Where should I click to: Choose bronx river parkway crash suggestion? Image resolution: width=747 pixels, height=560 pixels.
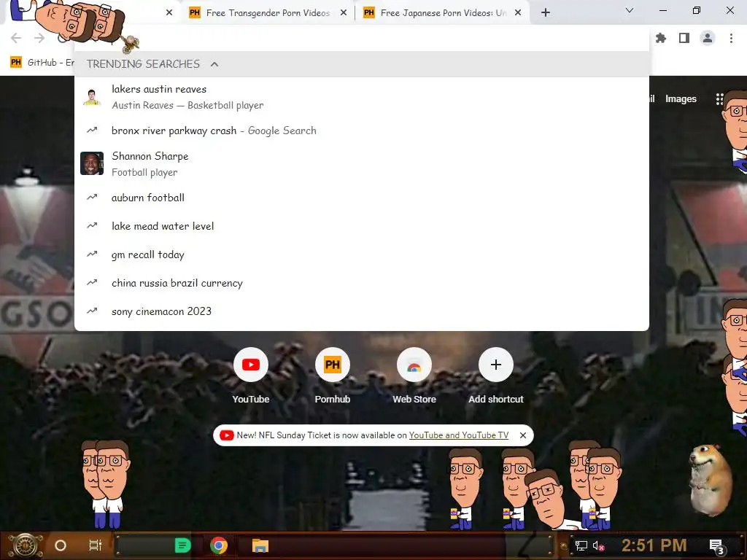(x=362, y=131)
